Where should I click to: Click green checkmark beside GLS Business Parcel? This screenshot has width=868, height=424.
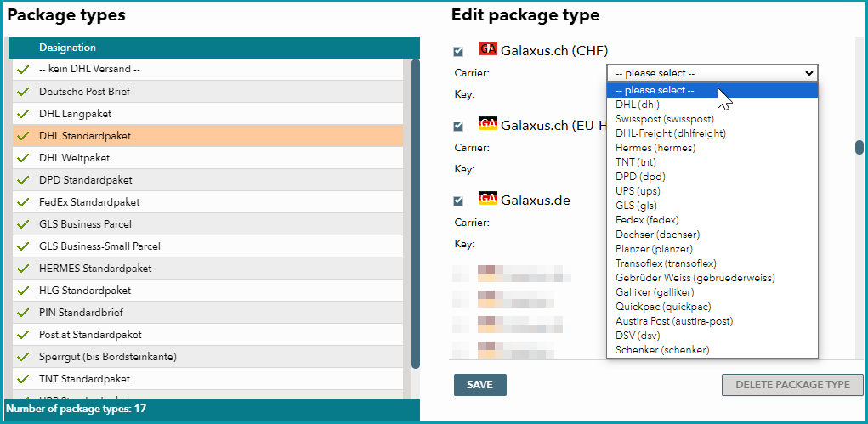tap(23, 224)
